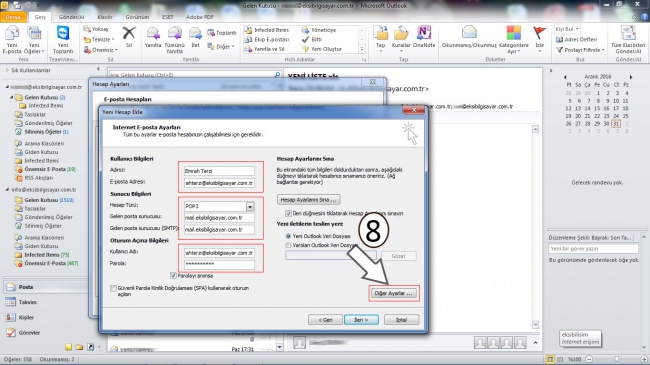The image size is (650, 365).
Task: Select Yeni Outlook Veri Dosyası radio
Action: tap(288, 236)
